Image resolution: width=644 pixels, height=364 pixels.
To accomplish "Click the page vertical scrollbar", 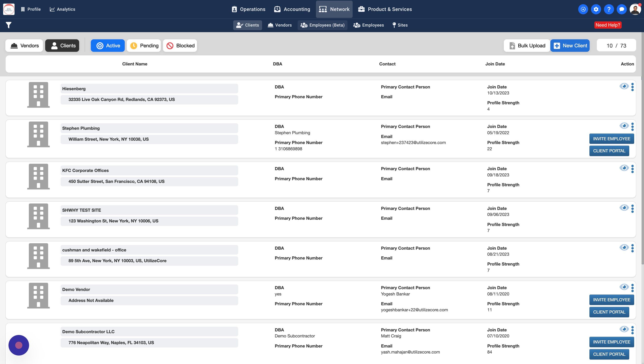I will point(642,150).
